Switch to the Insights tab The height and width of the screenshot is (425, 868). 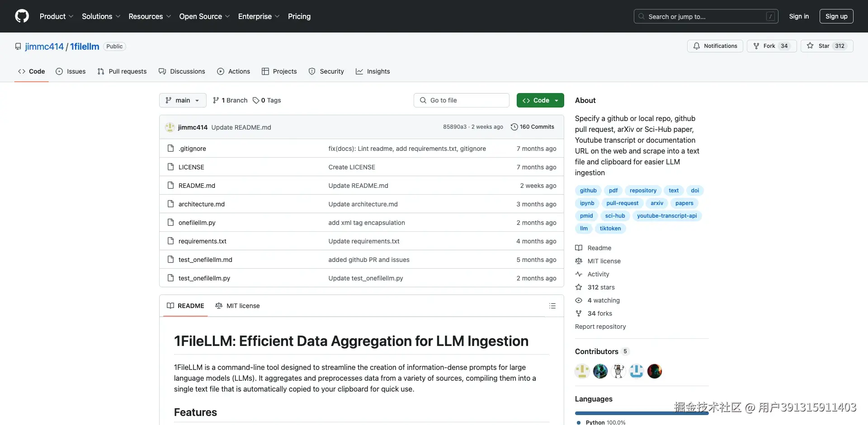(373, 71)
